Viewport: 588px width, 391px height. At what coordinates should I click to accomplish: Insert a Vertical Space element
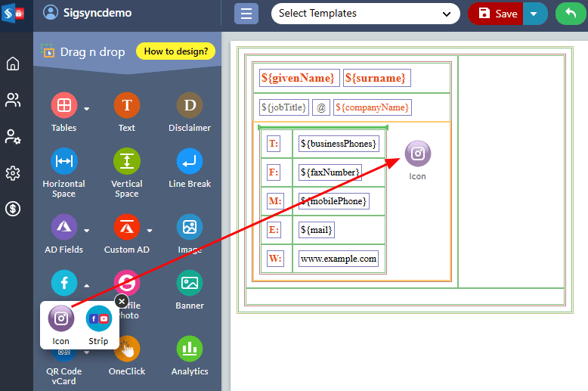126,161
